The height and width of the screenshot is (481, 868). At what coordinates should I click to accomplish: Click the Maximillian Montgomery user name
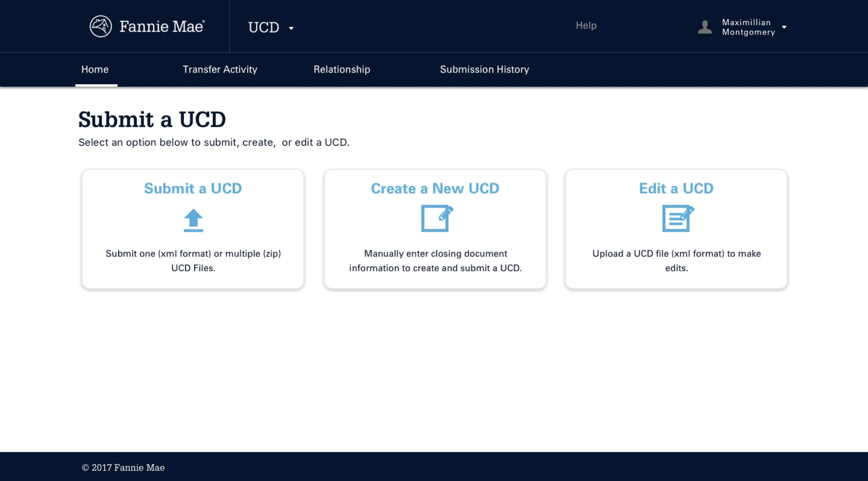[x=748, y=27]
